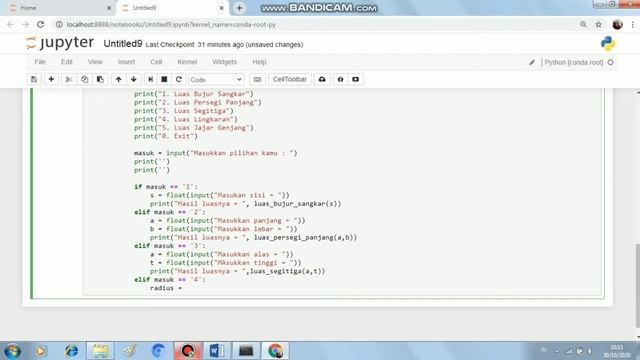The image size is (640, 360).
Task: Run cell and select below icon
Action: tap(150, 79)
